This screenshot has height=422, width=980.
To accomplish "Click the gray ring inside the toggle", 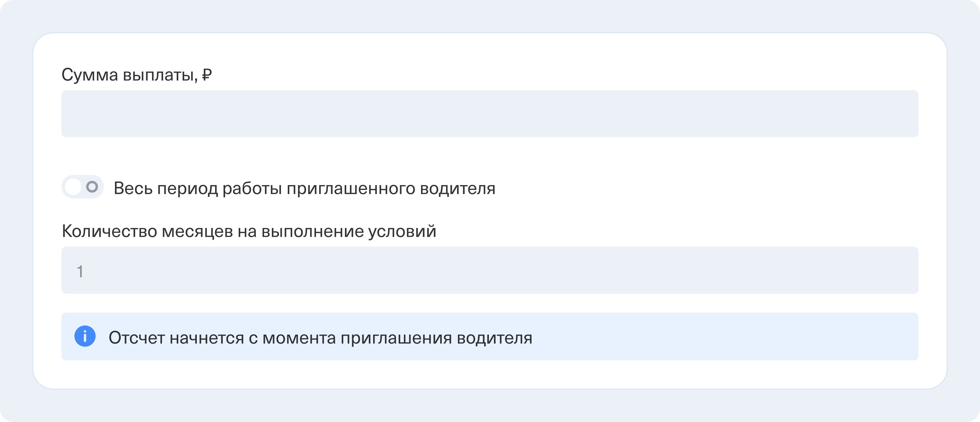I will pyautogui.click(x=92, y=187).
